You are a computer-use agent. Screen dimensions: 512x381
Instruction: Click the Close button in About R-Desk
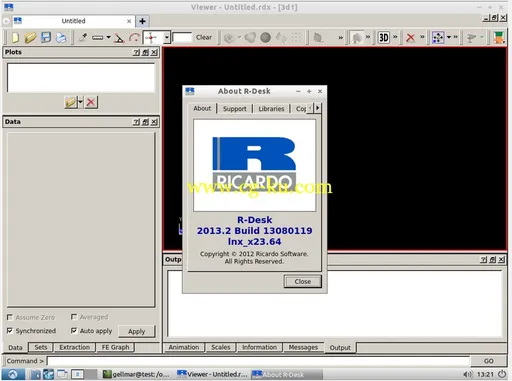click(x=303, y=282)
